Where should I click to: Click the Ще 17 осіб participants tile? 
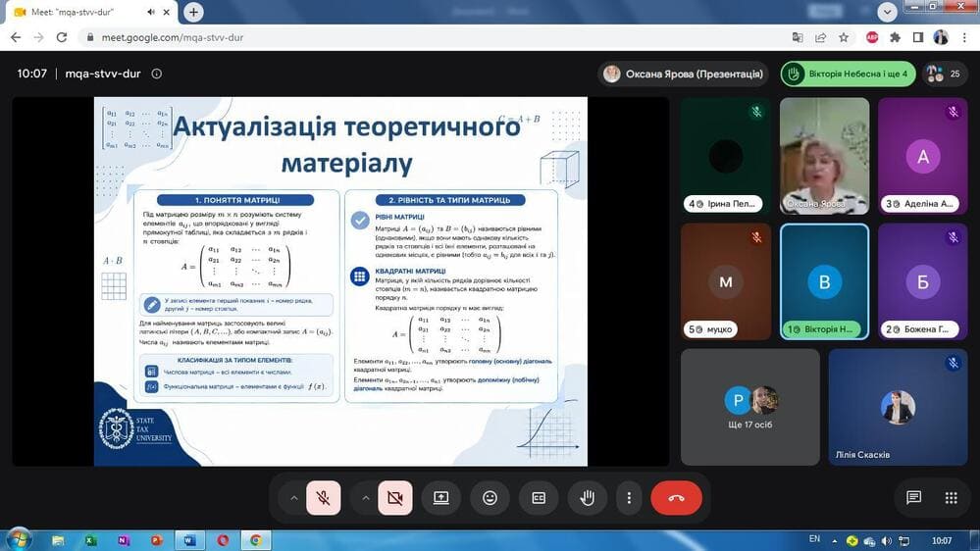pyautogui.click(x=750, y=407)
